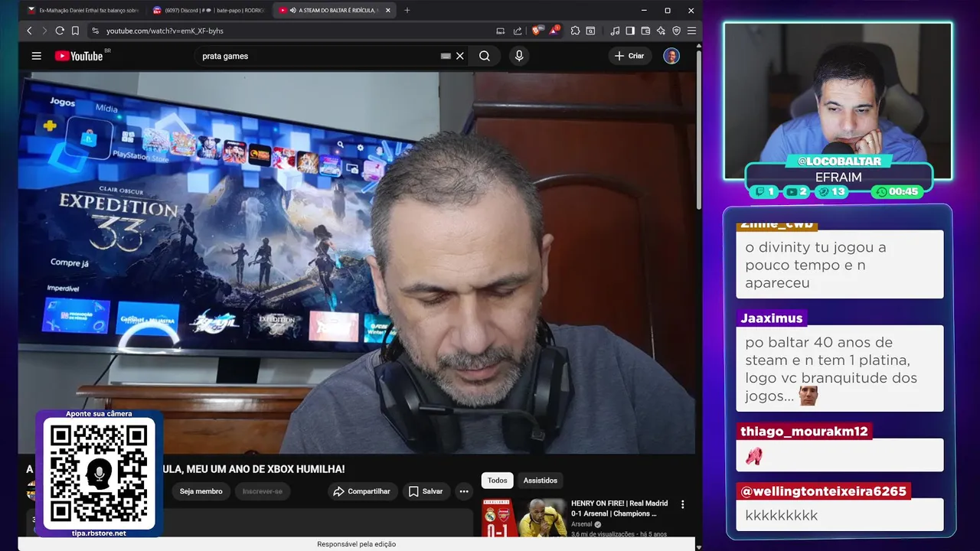Image resolution: width=980 pixels, height=551 pixels.
Task: Click 'tipa.rbstore.net' text under QR code
Action: (x=99, y=533)
